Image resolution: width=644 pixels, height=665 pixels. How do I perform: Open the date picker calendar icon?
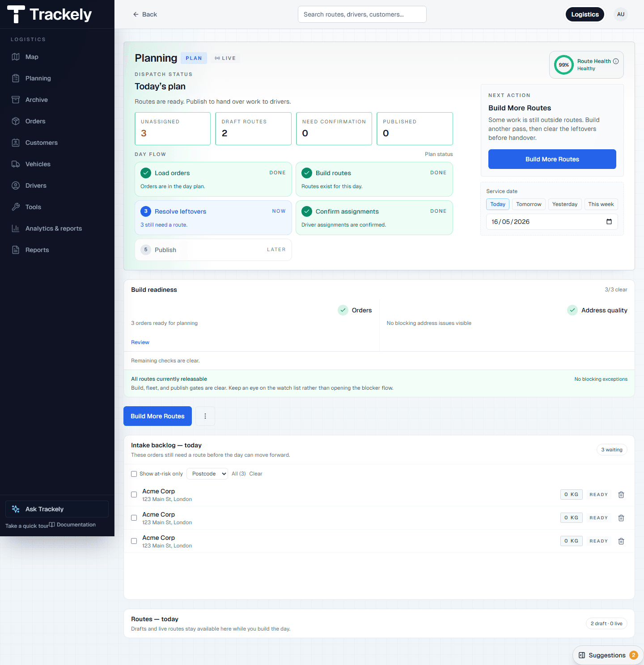tap(609, 222)
